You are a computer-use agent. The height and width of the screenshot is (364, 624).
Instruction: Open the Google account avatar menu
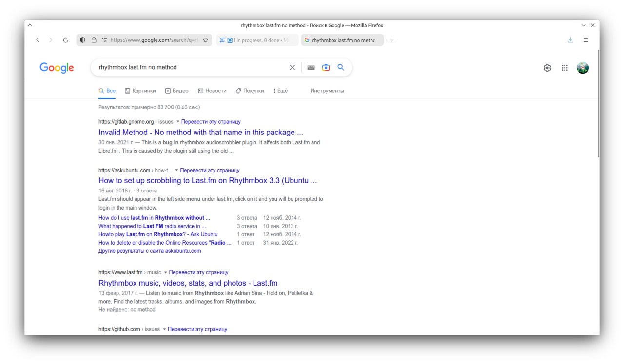(x=583, y=68)
